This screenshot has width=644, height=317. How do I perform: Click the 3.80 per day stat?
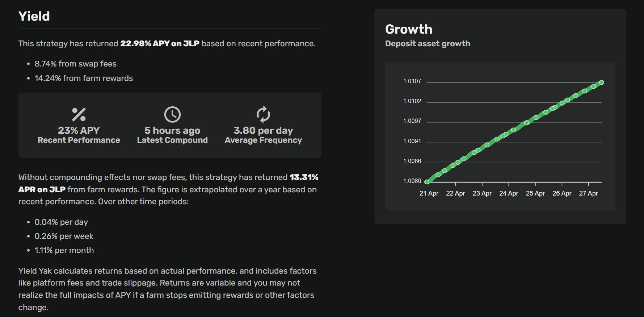[x=263, y=130]
